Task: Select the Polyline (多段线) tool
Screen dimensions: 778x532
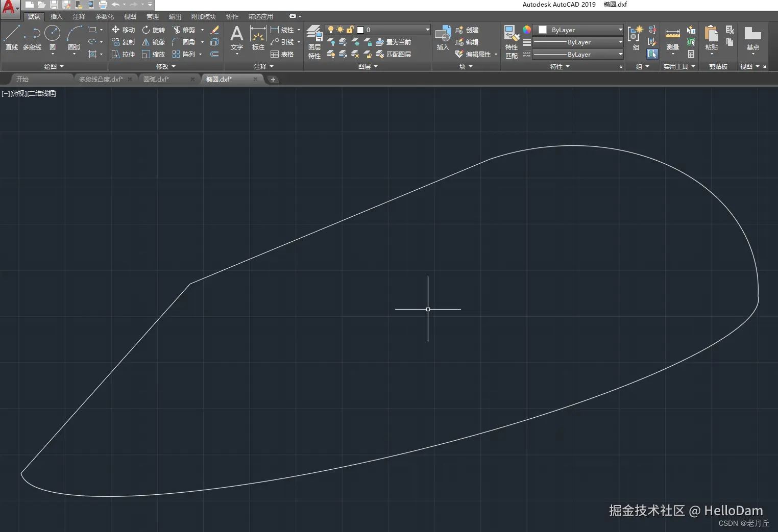Action: pyautogui.click(x=32, y=38)
